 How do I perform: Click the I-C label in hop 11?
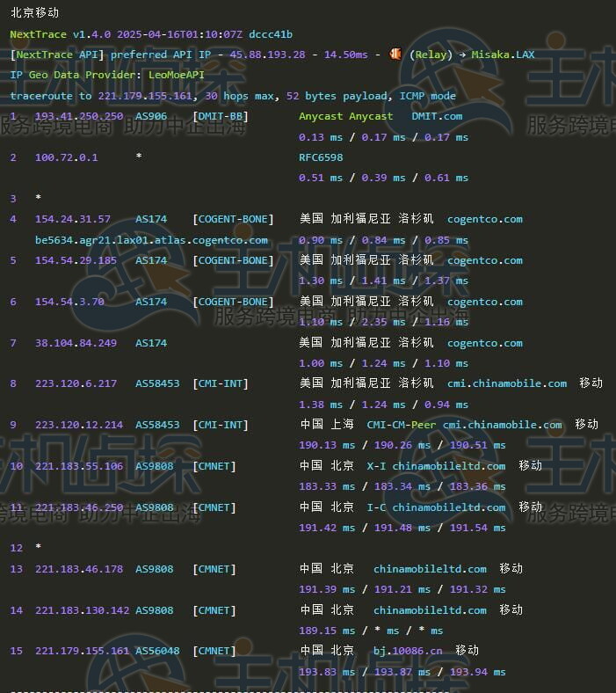tap(376, 507)
